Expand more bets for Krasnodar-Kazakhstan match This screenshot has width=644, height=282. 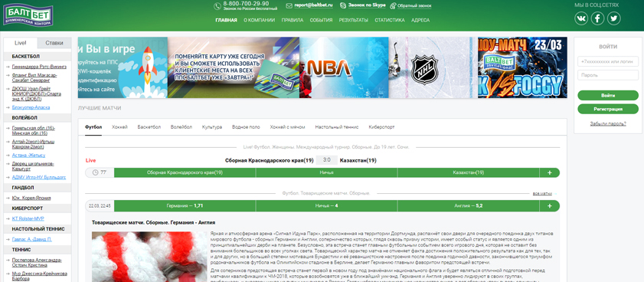pyautogui.click(x=550, y=172)
